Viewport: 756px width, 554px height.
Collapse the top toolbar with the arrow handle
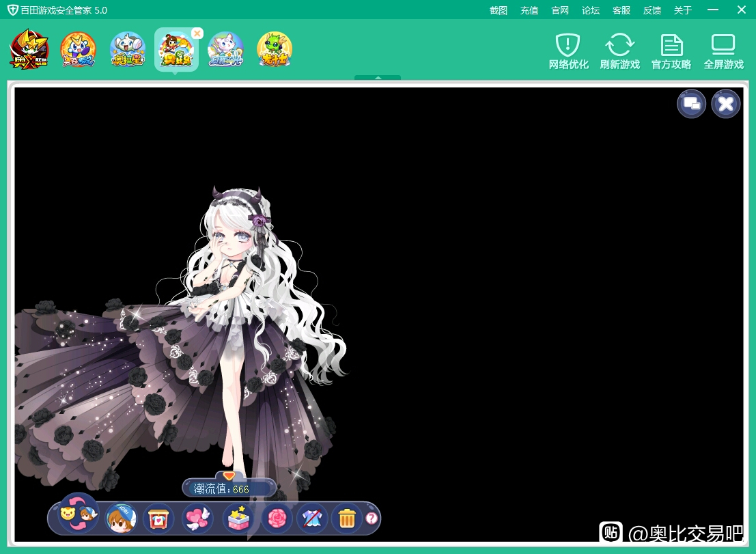(378, 78)
